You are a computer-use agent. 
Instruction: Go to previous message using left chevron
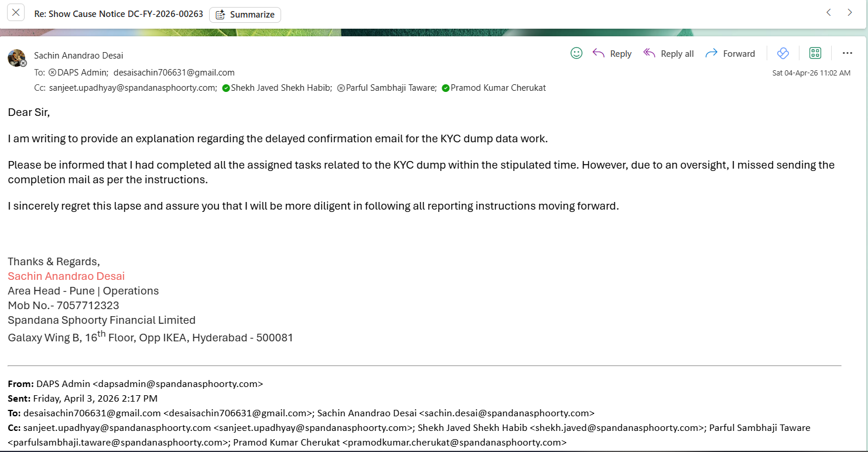829,12
